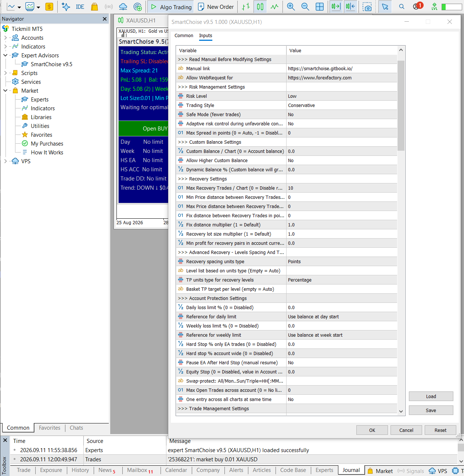This screenshot has height=476, width=464.
Task: Click the Cancel button
Action: 406,430
